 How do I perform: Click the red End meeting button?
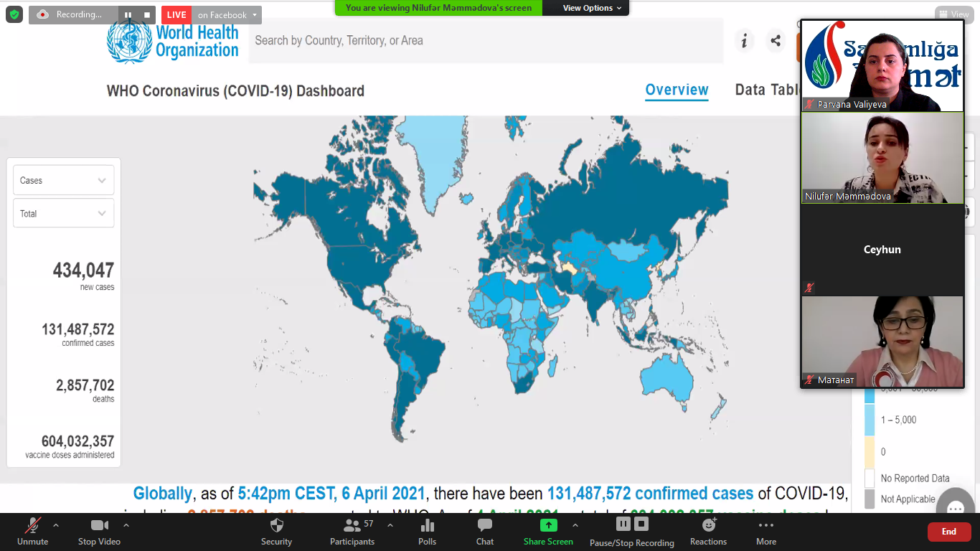949,532
